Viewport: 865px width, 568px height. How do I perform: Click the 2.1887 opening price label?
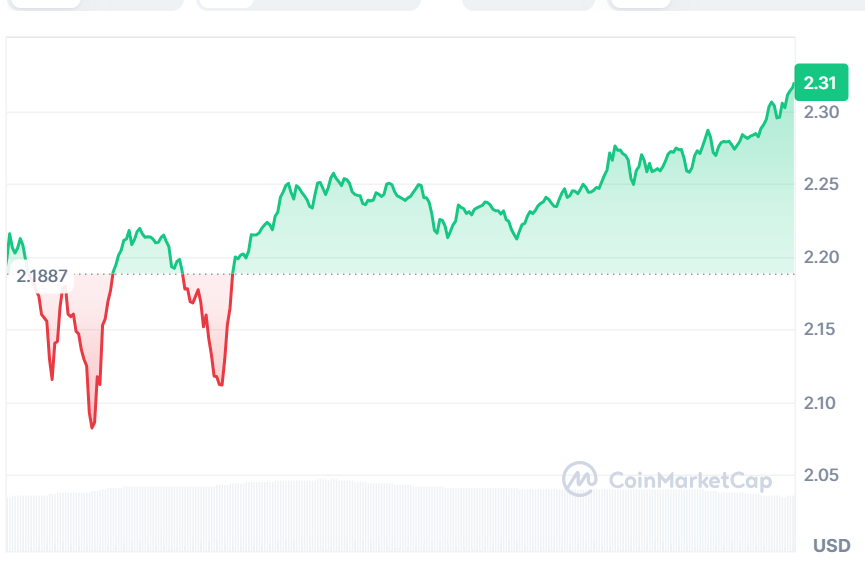[x=42, y=275]
